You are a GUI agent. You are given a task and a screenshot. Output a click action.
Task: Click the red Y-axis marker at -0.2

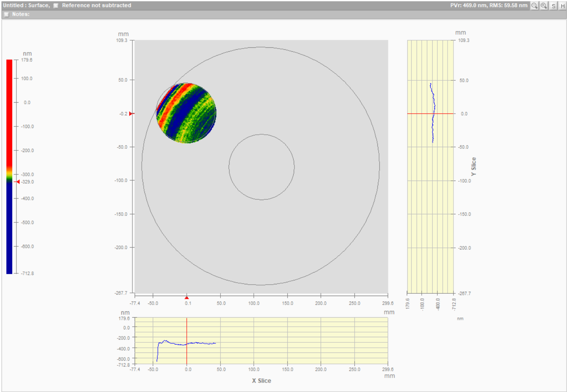[x=131, y=114]
